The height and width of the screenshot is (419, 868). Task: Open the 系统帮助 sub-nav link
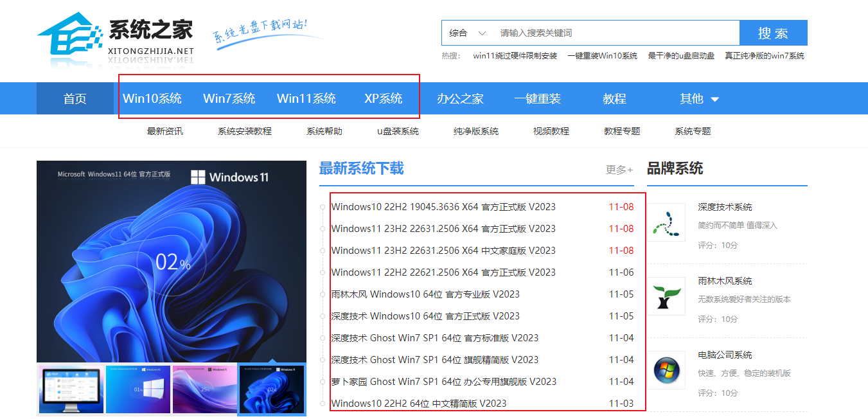(324, 131)
